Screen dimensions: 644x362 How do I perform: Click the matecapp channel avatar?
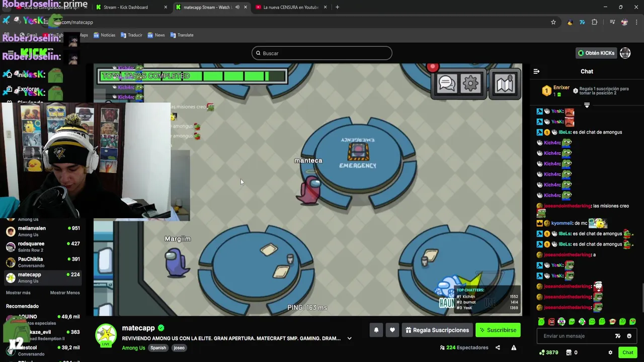[106, 336]
